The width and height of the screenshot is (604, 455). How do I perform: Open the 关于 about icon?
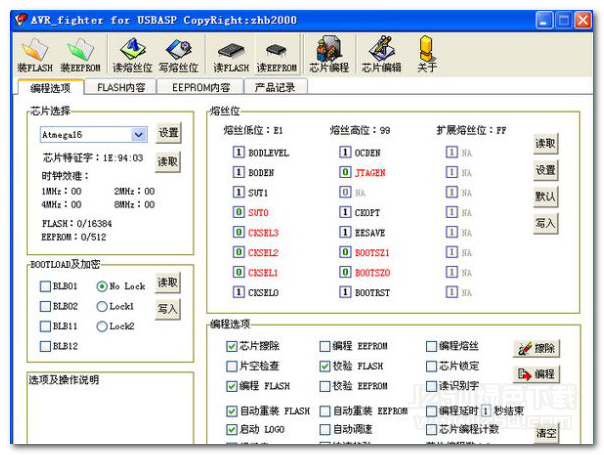[427, 55]
